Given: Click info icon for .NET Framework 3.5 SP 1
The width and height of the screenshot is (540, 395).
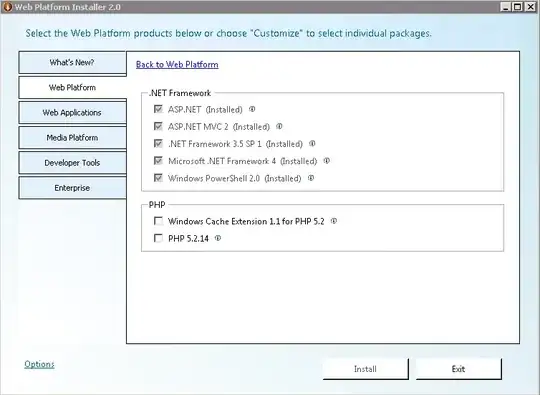Looking at the screenshot, I should (312, 144).
